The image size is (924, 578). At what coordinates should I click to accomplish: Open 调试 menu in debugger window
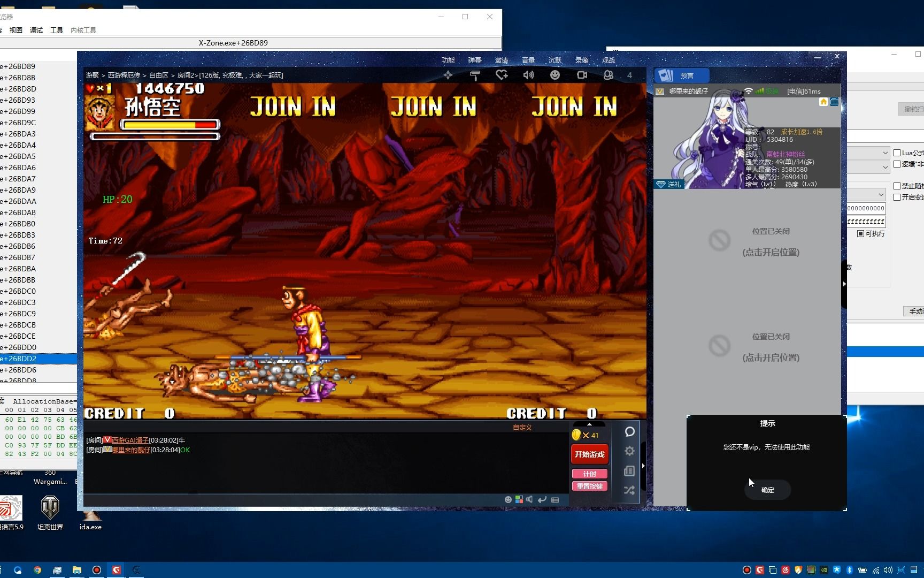coord(36,31)
